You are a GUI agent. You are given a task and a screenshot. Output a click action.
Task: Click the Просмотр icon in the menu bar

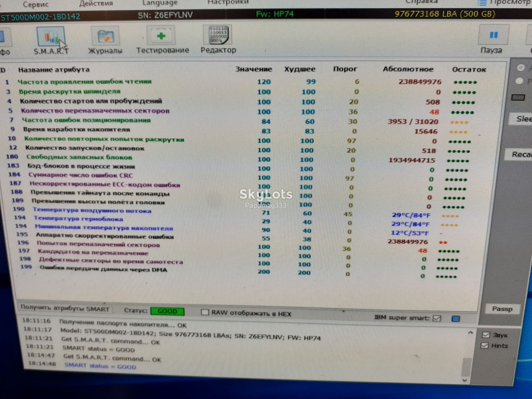(483, 3)
